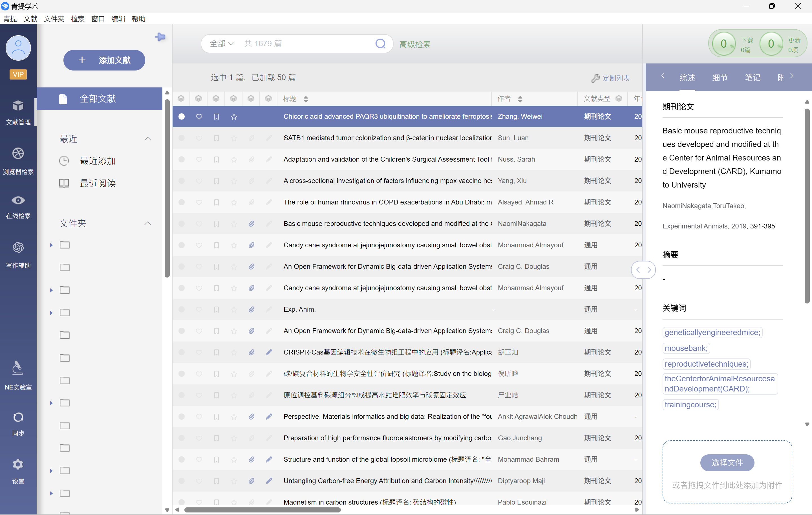Click the pin icon on the folder panel
This screenshot has height=515, width=812.
click(160, 37)
